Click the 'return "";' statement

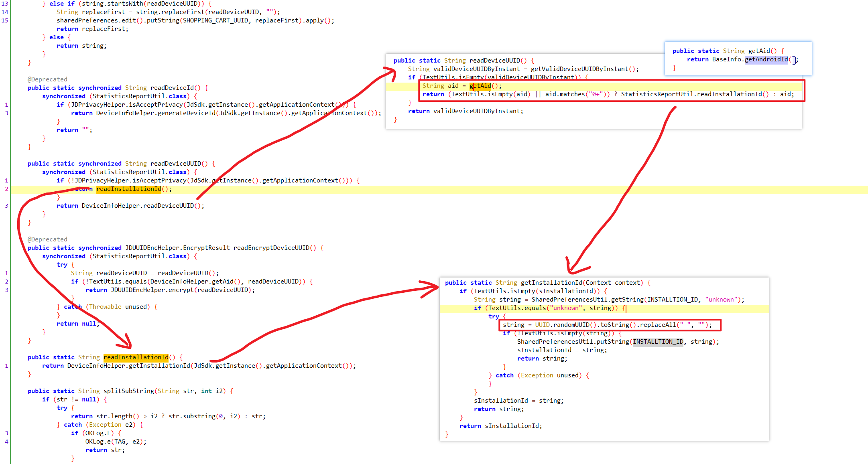pos(74,130)
